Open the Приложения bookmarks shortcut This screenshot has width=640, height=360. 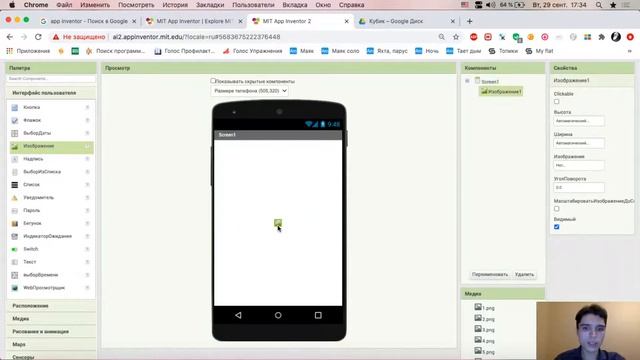(28, 51)
